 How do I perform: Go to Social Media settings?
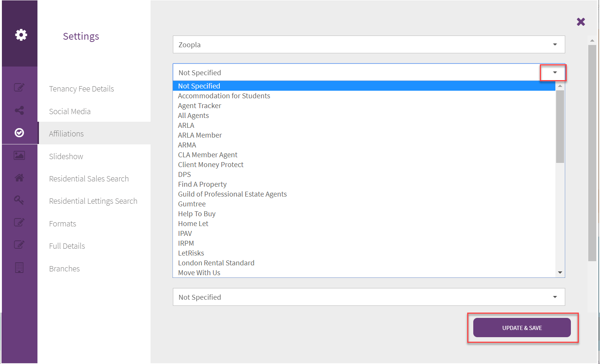click(x=70, y=112)
